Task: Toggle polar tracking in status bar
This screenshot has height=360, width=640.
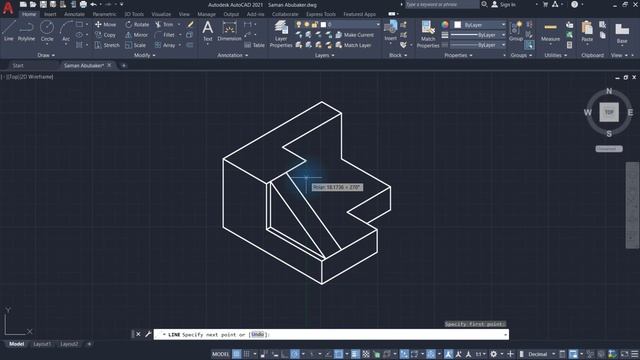Action: point(295,354)
